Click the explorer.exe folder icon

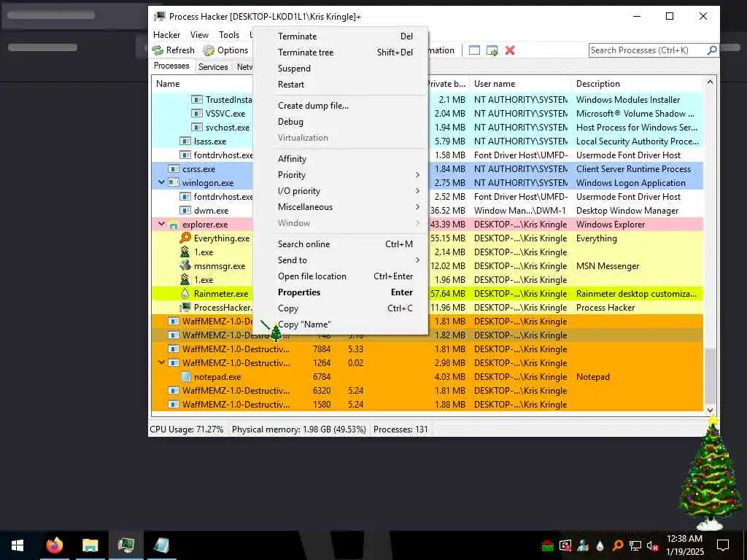pos(174,225)
